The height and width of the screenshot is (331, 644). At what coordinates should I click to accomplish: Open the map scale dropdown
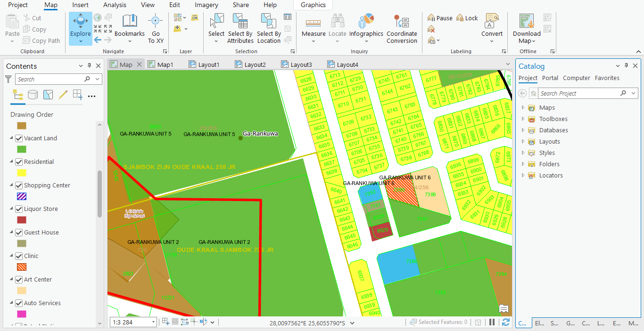click(153, 323)
